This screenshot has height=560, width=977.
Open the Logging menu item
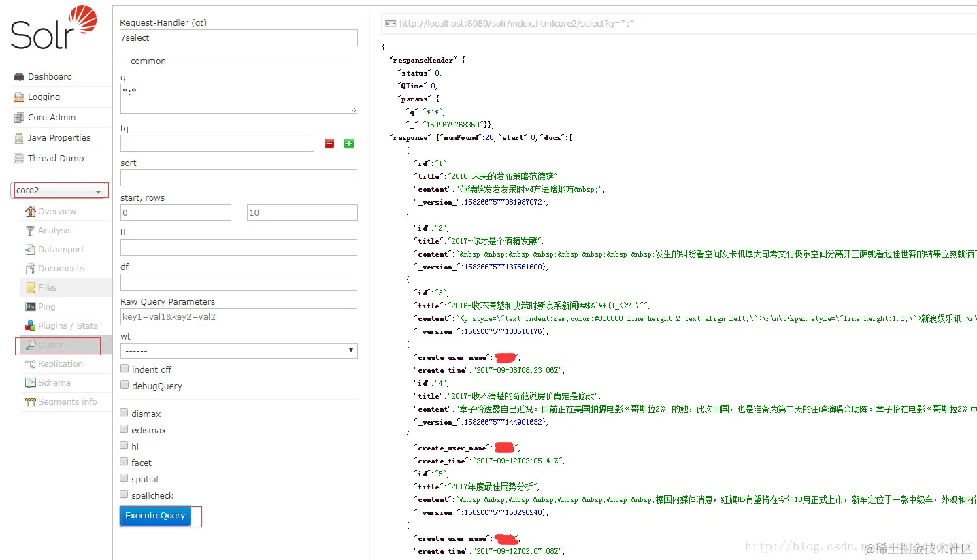(44, 97)
